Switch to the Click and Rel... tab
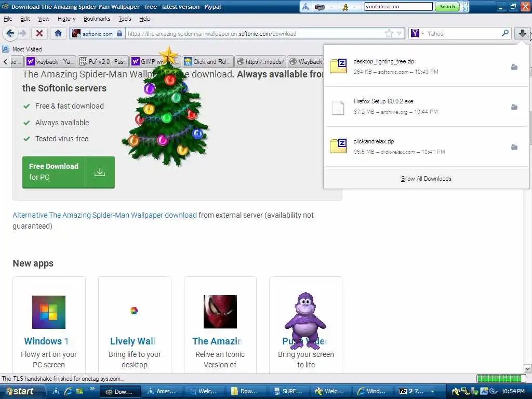 (208, 61)
